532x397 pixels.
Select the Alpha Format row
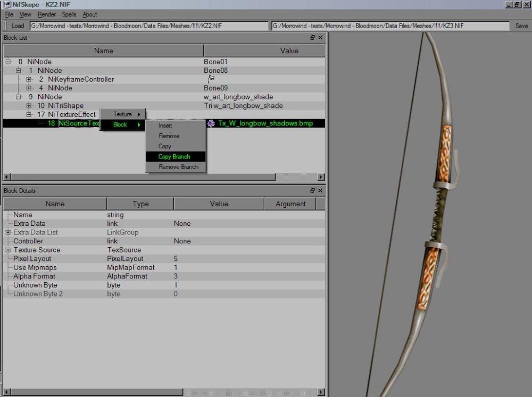(x=164, y=276)
